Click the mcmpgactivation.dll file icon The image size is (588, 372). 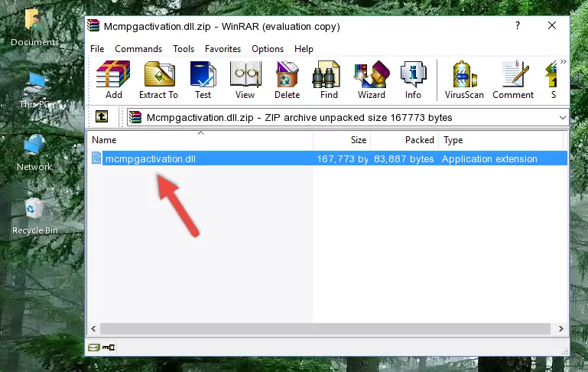coord(96,158)
